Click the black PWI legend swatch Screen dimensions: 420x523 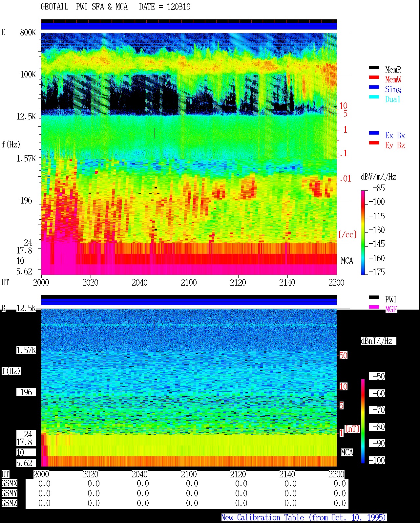[374, 297]
